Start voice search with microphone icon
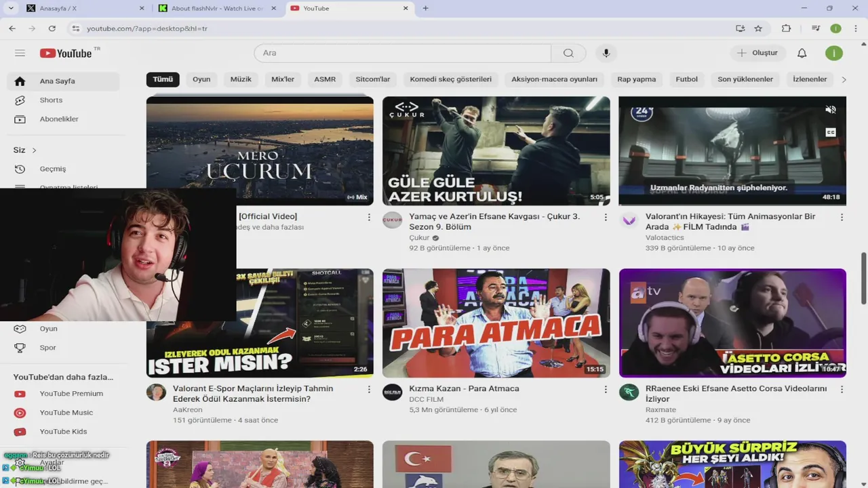The image size is (868, 488). click(606, 53)
